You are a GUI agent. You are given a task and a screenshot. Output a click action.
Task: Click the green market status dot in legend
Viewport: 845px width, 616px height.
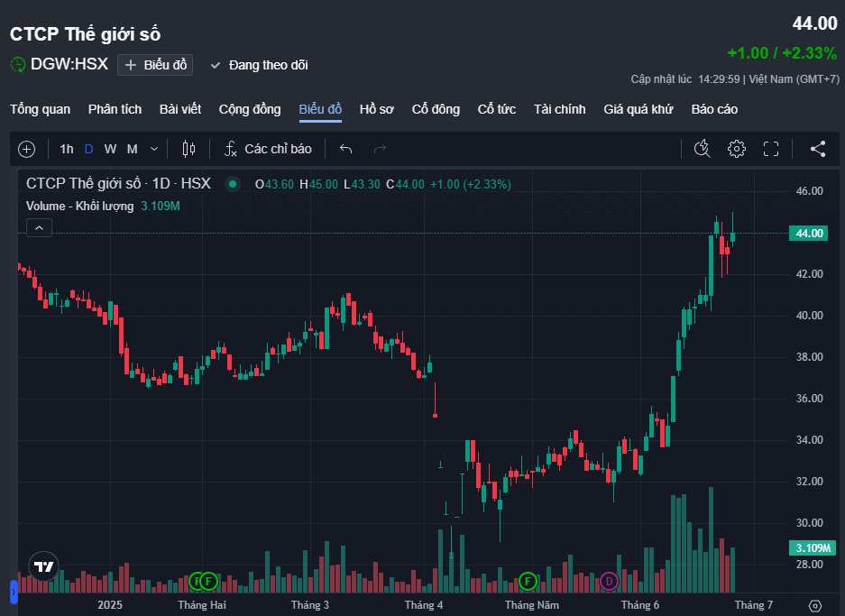pos(233,184)
